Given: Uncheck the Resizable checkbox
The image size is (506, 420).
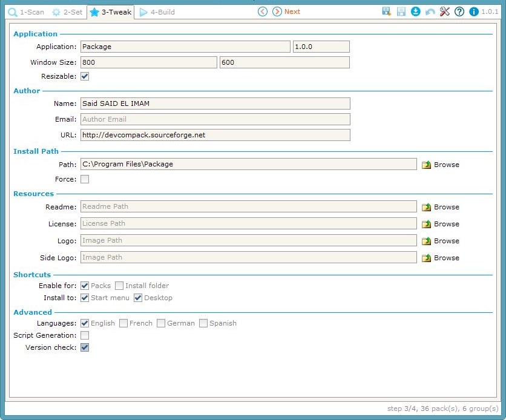Looking at the screenshot, I should [x=85, y=77].
